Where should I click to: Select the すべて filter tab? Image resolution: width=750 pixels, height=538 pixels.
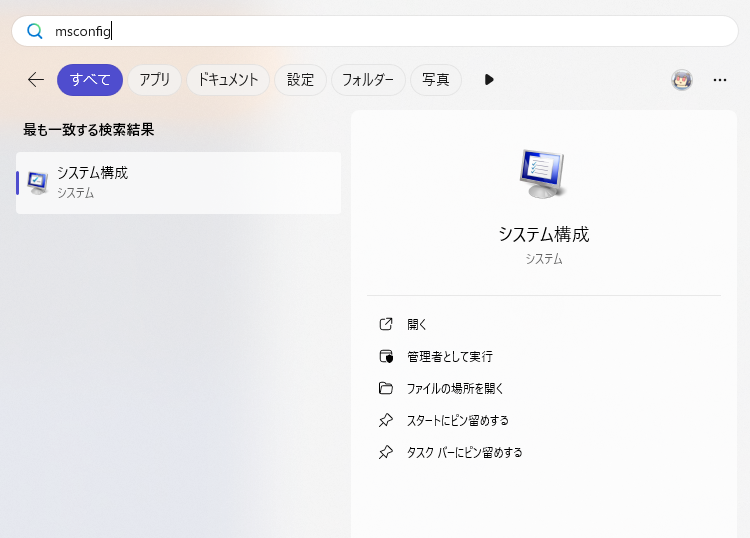pos(90,79)
